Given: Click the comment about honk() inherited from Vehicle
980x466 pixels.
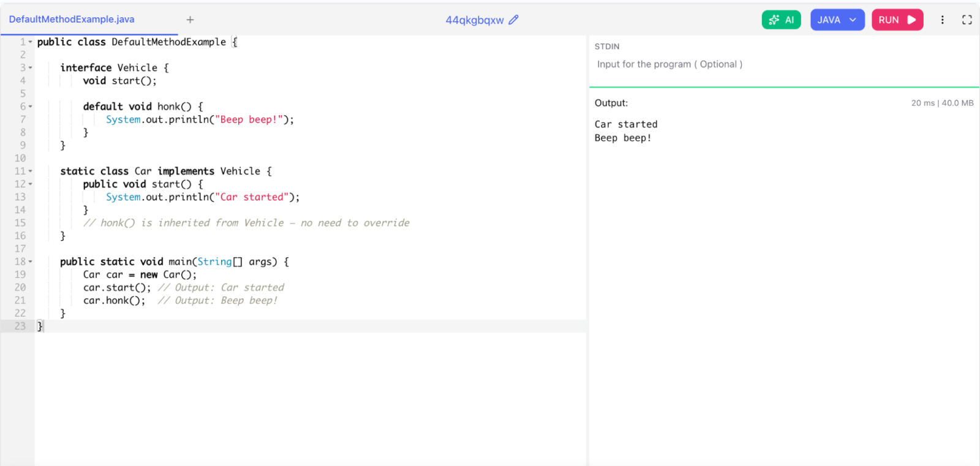Looking at the screenshot, I should [x=246, y=223].
